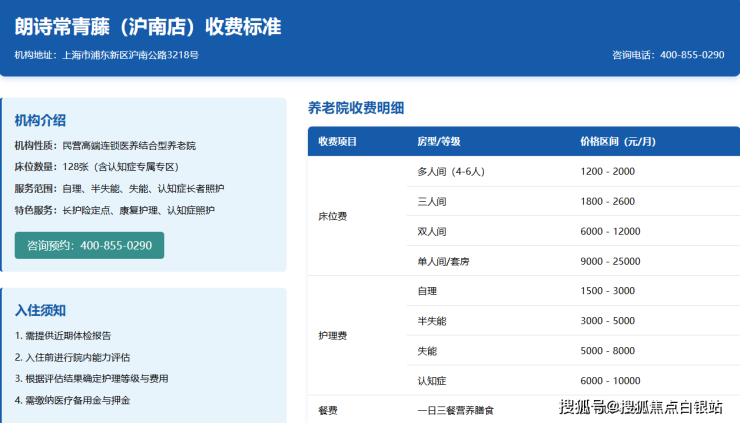Click the page title 朗诗常青藤（沪南店）收费标准

pos(148,26)
